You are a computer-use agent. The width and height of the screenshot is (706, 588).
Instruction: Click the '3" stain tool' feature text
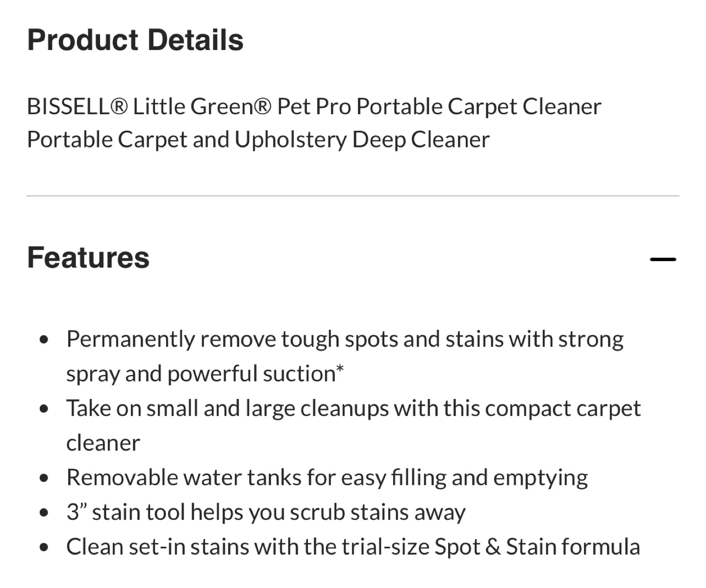[266, 513]
